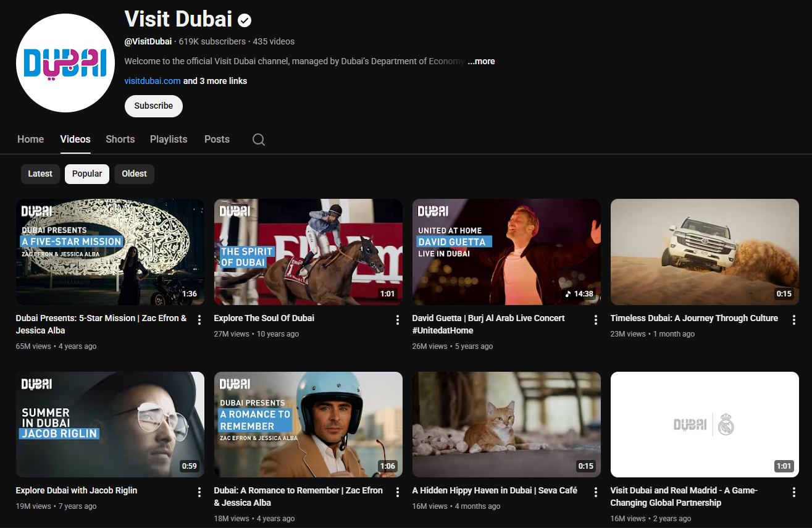Screen dimensions: 812x528
Task: Click the 'Visit Dubai' channel name heading
Action: pyautogui.click(x=178, y=19)
